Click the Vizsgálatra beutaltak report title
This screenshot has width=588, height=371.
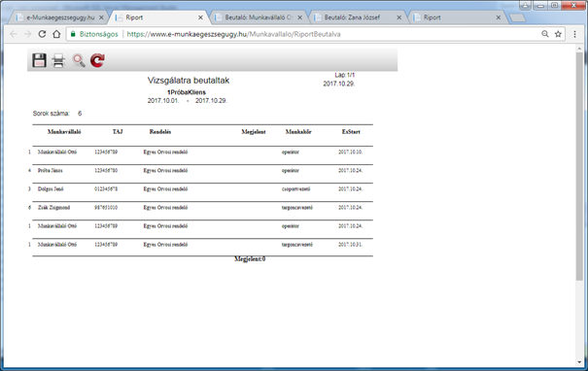189,81
